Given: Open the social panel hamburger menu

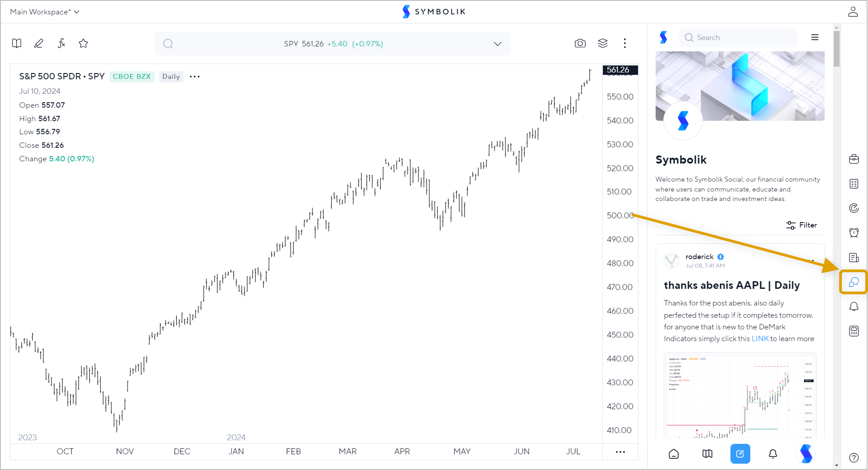Looking at the screenshot, I should click(x=815, y=37).
